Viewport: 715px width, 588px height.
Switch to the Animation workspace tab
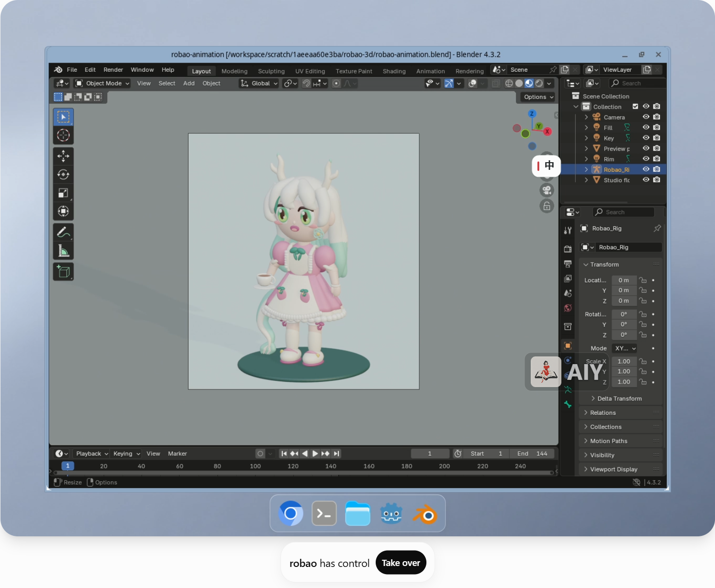click(431, 71)
